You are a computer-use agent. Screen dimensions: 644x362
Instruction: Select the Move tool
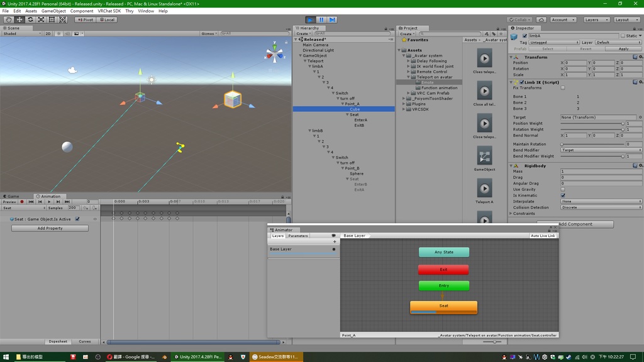tap(19, 19)
